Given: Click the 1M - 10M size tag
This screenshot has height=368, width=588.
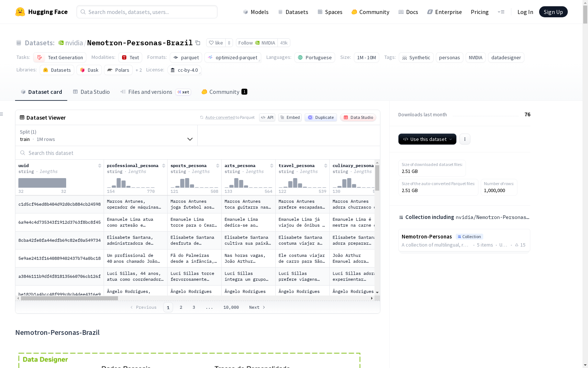Looking at the screenshot, I should pyautogui.click(x=366, y=57).
